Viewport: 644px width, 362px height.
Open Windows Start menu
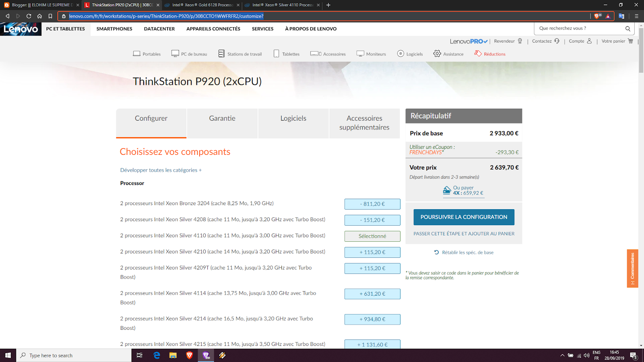click(8, 355)
